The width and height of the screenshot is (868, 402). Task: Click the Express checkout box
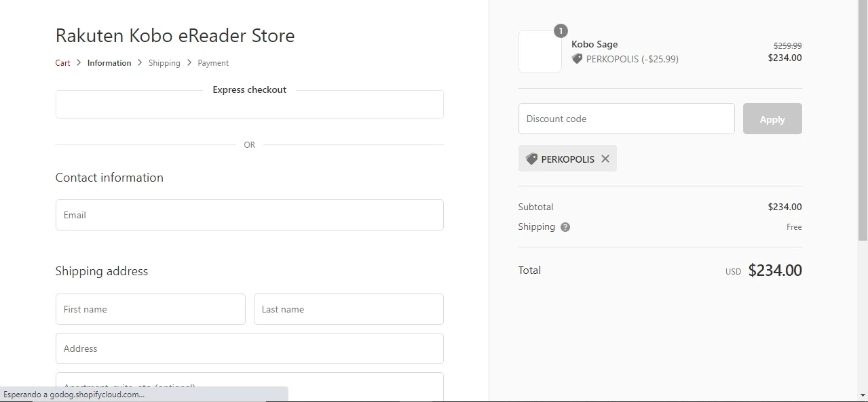coord(249,104)
